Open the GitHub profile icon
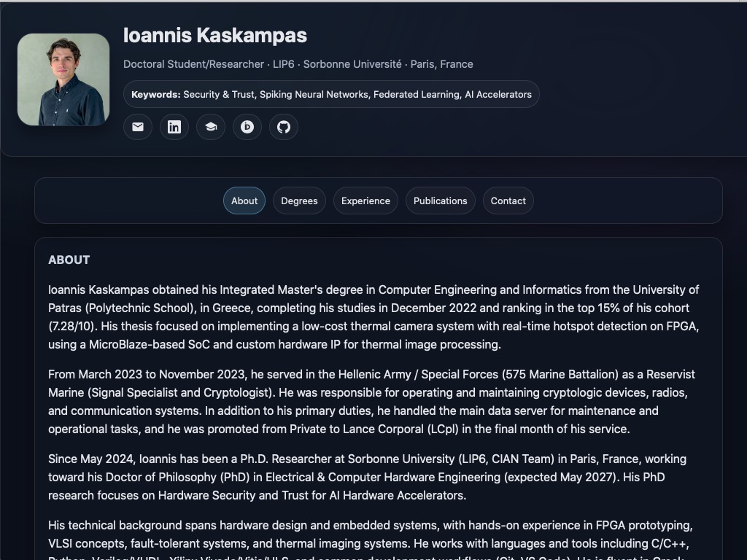The image size is (747, 560). tap(284, 127)
